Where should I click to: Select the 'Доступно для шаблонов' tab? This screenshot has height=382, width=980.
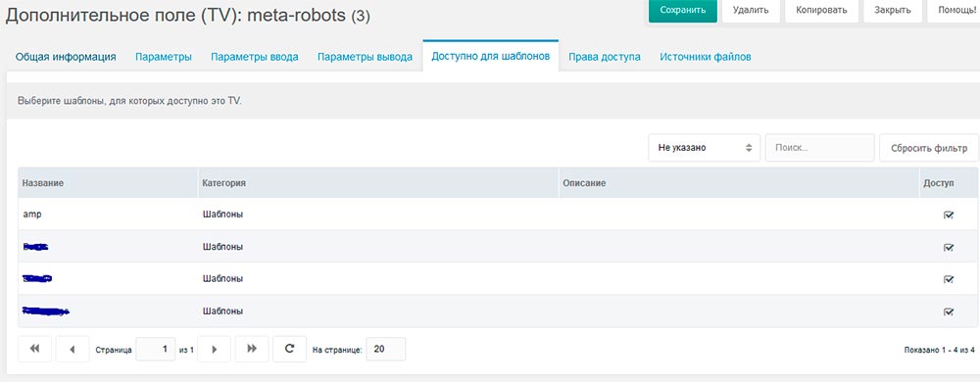tap(491, 56)
